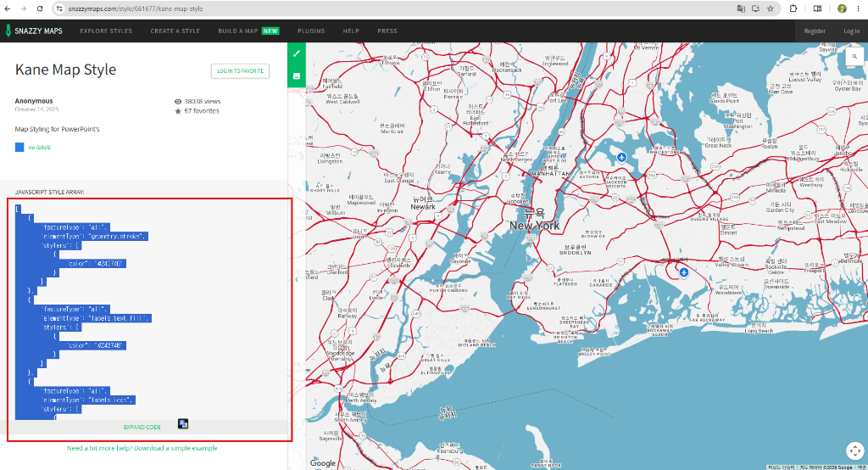Screen dimensions: 868x470
Task: Bookmark this page with the star icon
Action: click(770, 8)
